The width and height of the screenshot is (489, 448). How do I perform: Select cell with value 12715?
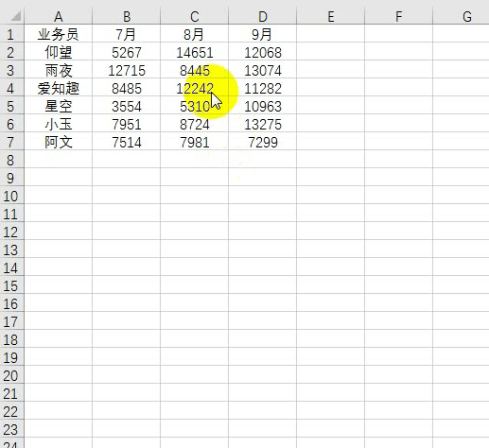[127, 70]
